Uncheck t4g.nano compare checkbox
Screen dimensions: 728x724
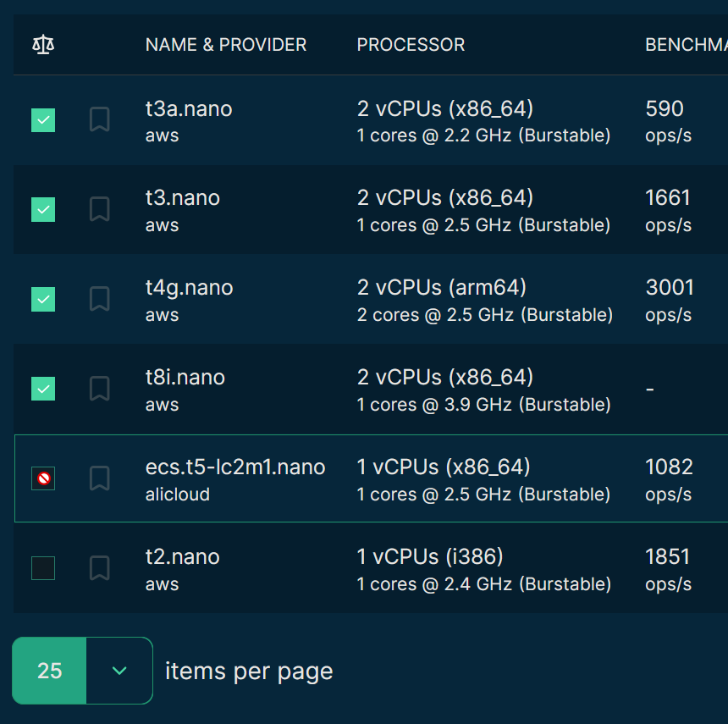43,299
